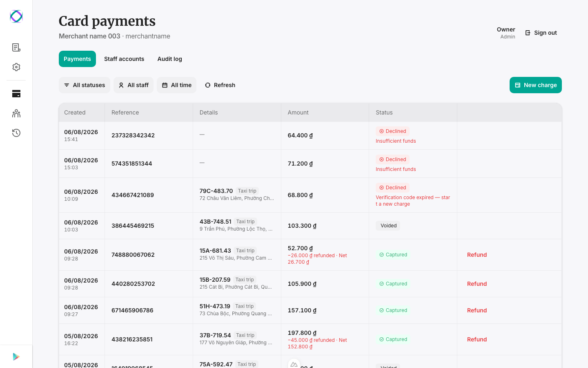
Task: Expand the All statuses filter
Action: 85,85
